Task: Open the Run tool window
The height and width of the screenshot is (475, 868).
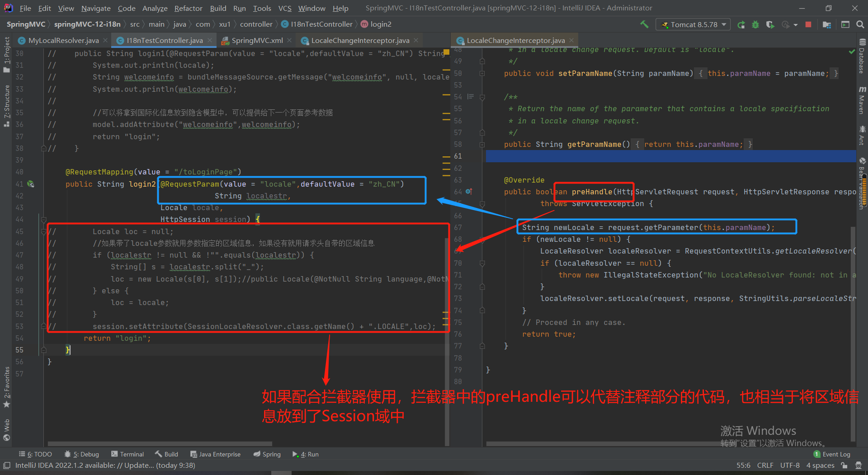Action: (x=306, y=454)
